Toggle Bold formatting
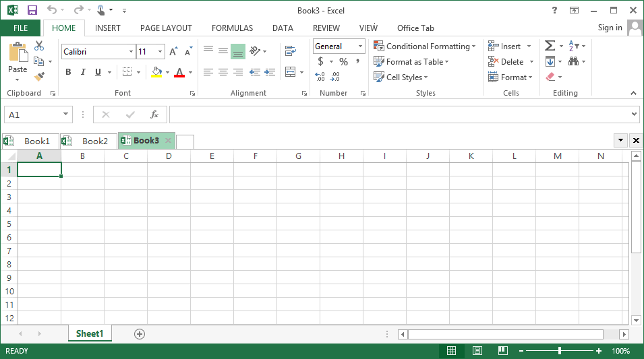The image size is (644, 359). tap(68, 72)
